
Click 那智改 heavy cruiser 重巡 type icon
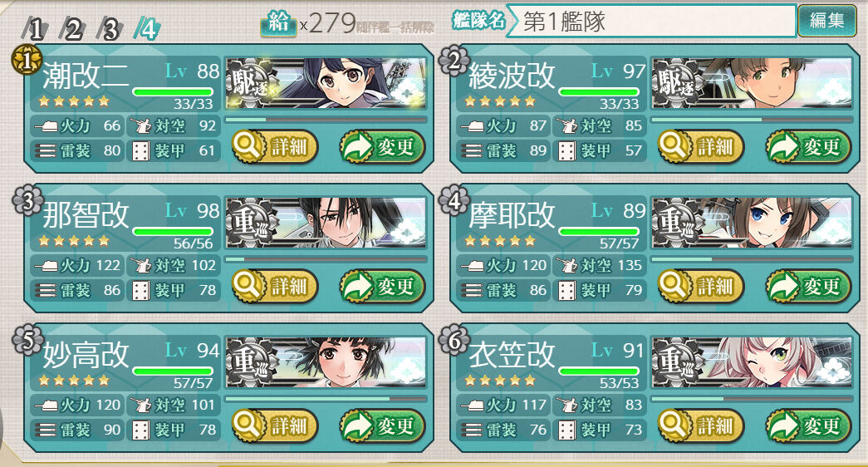tap(248, 224)
